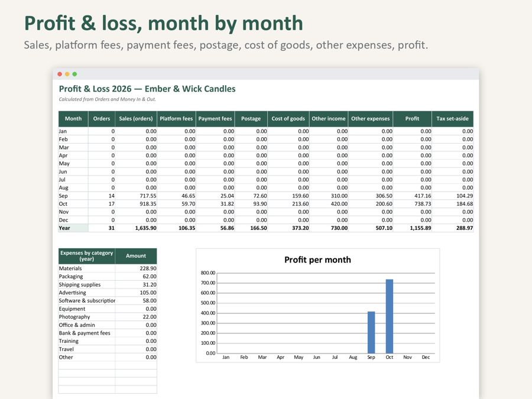Viewport: 532px width, 399px height.
Task: Click the 'Dec' month row label
Action: coord(73,220)
